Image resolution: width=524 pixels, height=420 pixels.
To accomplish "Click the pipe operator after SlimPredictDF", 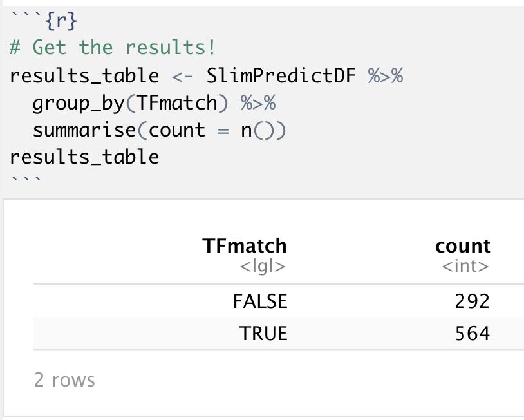I will tap(385, 75).
